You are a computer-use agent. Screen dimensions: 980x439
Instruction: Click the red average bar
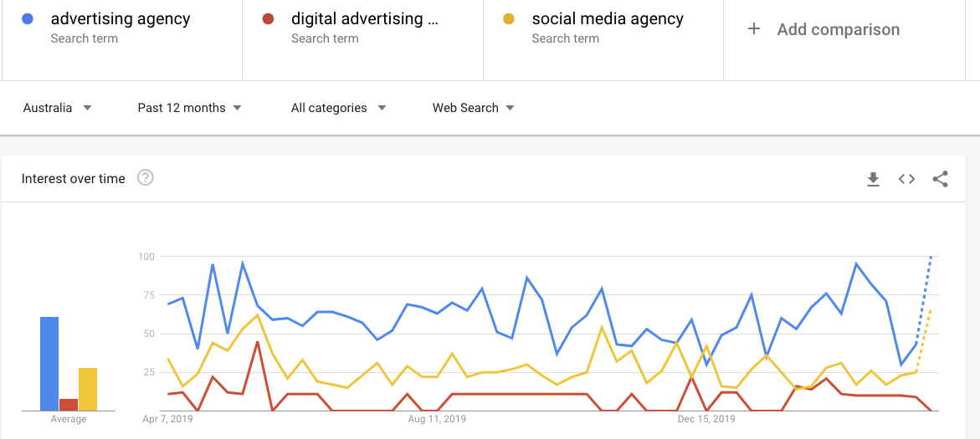(x=69, y=405)
